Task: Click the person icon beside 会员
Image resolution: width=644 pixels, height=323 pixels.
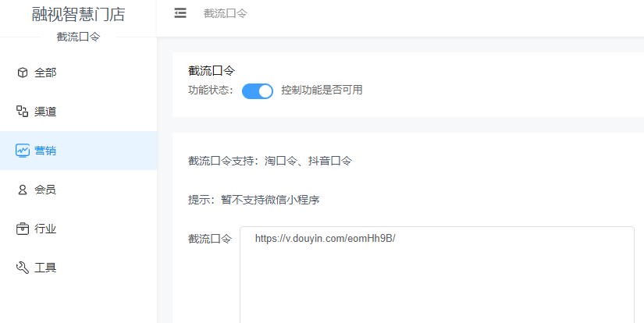Action: pyautogui.click(x=22, y=190)
